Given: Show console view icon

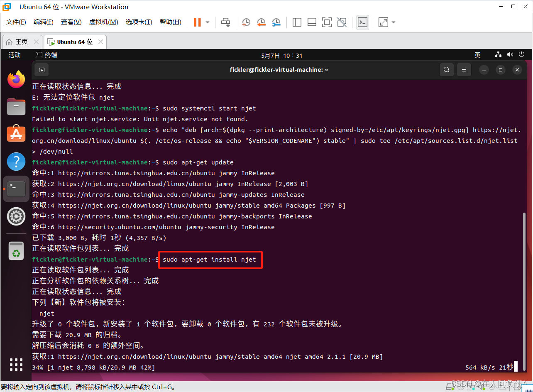Looking at the screenshot, I should 362,22.
